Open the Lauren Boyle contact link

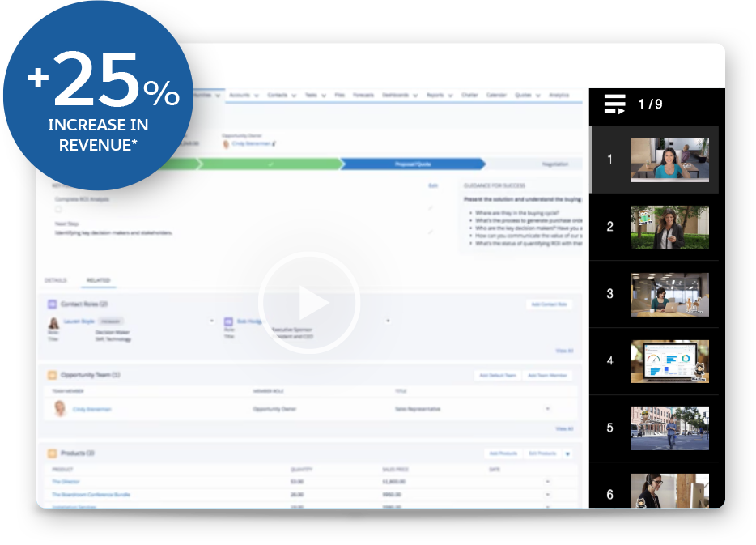[79, 321]
